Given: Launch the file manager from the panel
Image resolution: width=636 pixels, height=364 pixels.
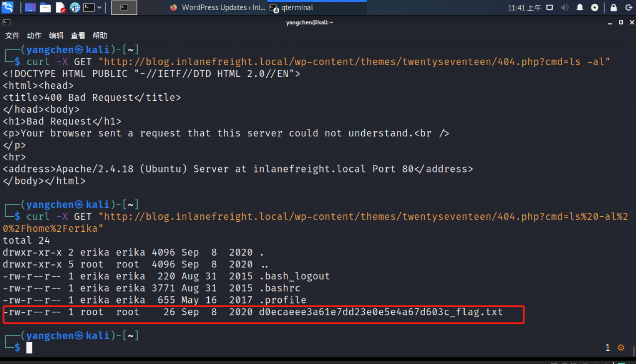Looking at the screenshot, I should coord(45,7).
